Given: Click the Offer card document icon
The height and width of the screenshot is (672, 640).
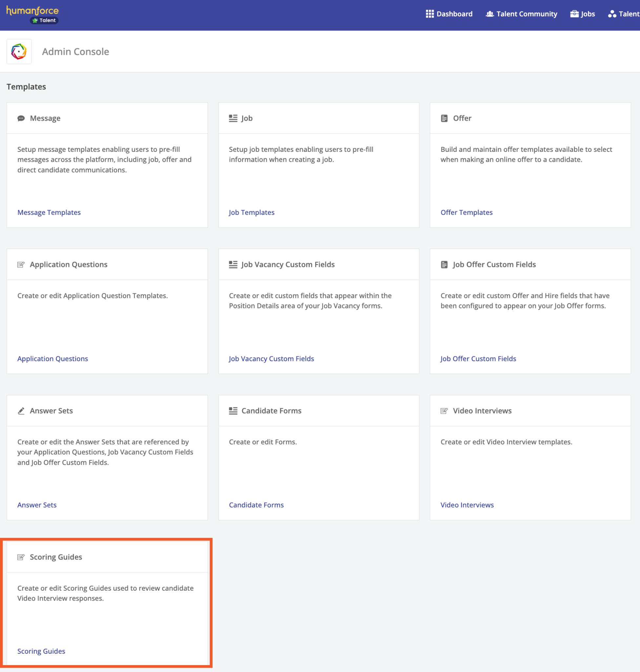Looking at the screenshot, I should [x=444, y=118].
